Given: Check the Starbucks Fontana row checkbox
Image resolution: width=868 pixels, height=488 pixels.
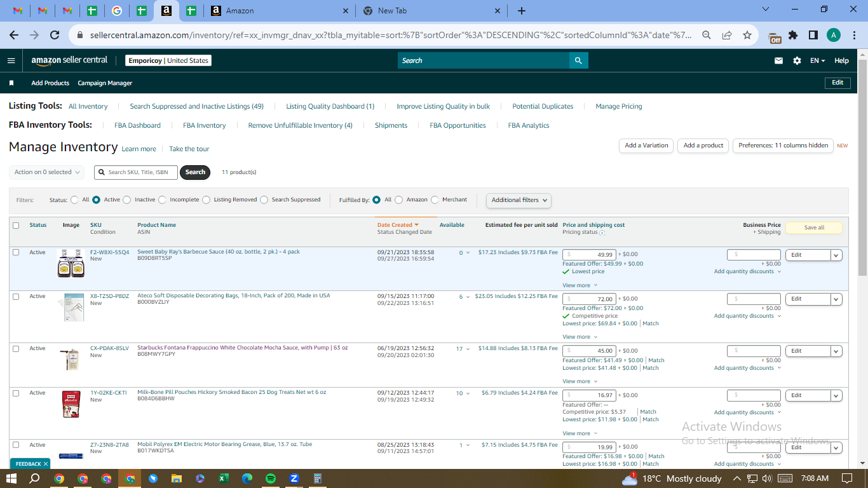Looking at the screenshot, I should (x=16, y=349).
